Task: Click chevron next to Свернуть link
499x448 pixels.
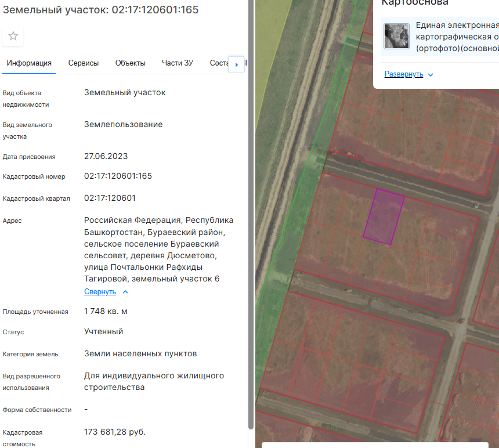Action: 125,292
